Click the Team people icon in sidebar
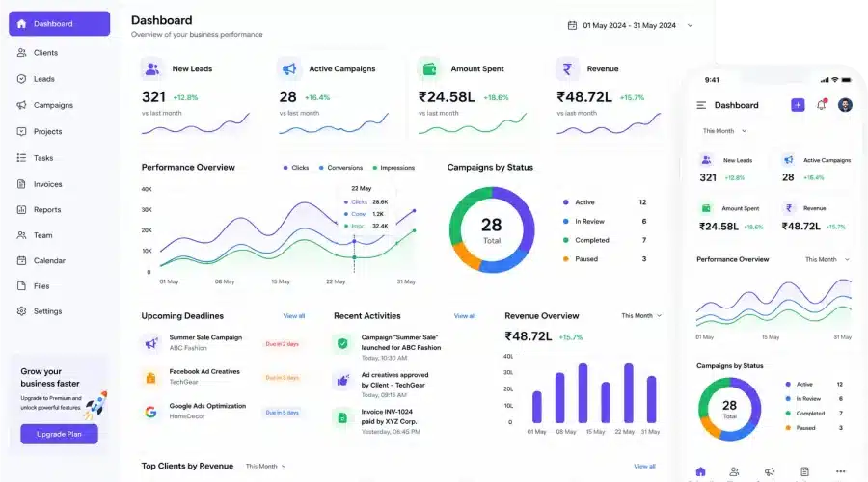Viewport: 868px width, 482px height. [21, 235]
